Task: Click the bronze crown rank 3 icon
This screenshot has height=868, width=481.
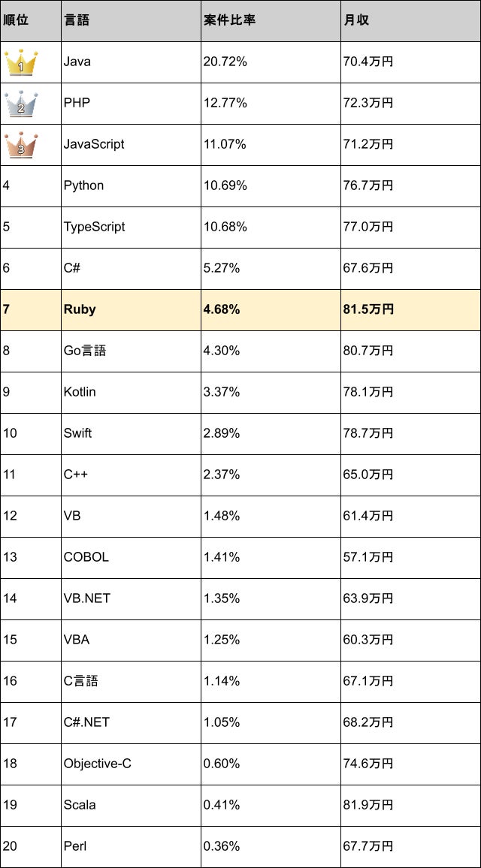Action: (21, 146)
